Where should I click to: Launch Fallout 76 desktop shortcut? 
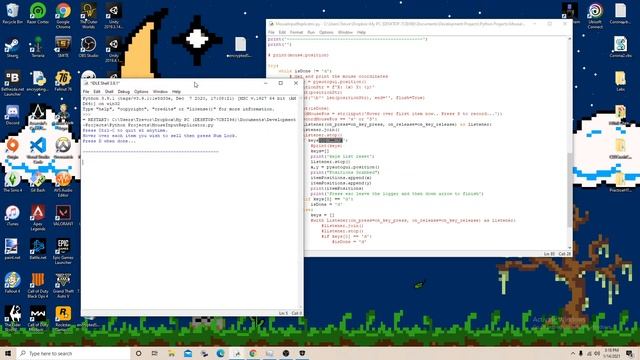tap(63, 81)
